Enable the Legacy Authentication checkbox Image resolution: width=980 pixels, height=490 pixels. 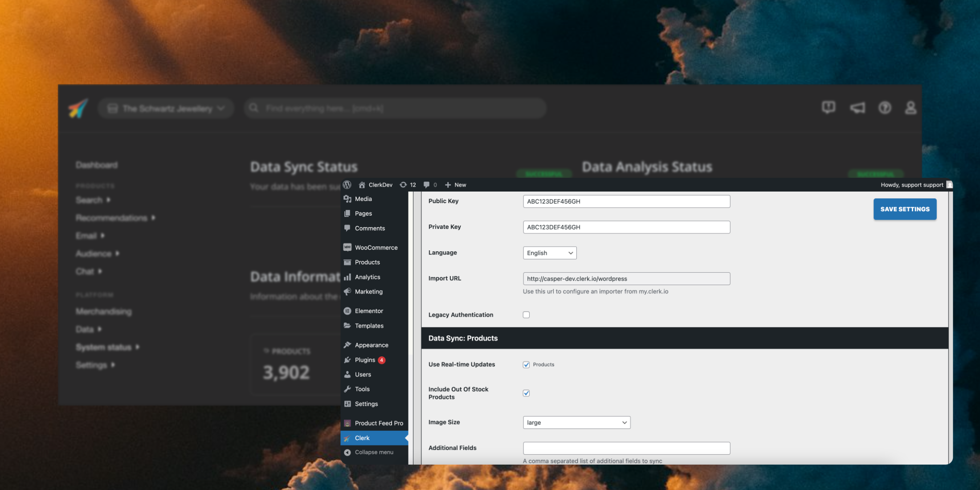[x=526, y=315]
